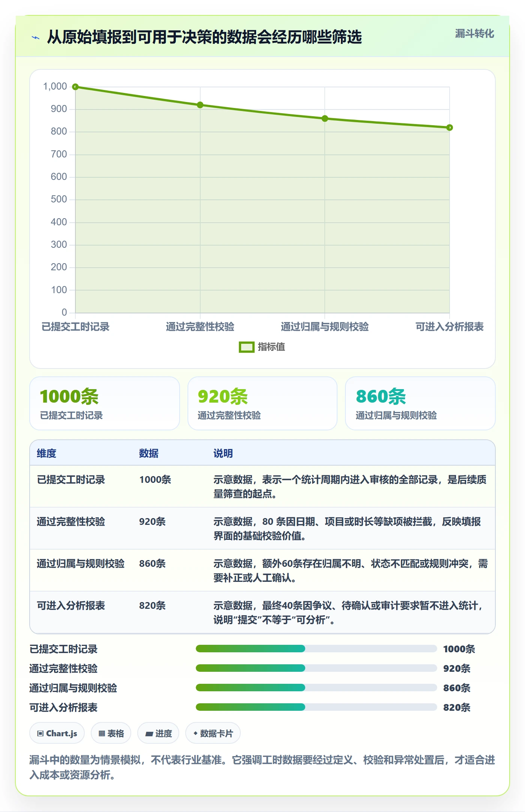Image resolution: width=525 pixels, height=812 pixels.
Task: Toggle the 指标值 legend swatch
Action: [247, 347]
